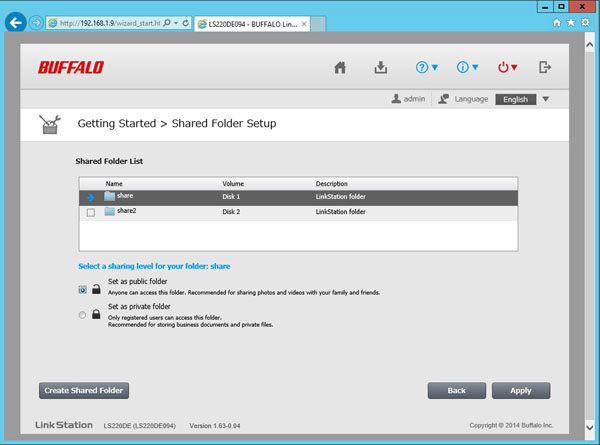Click the page scrollbar down arrow
The width and height of the screenshot is (600, 445).
tap(590, 427)
